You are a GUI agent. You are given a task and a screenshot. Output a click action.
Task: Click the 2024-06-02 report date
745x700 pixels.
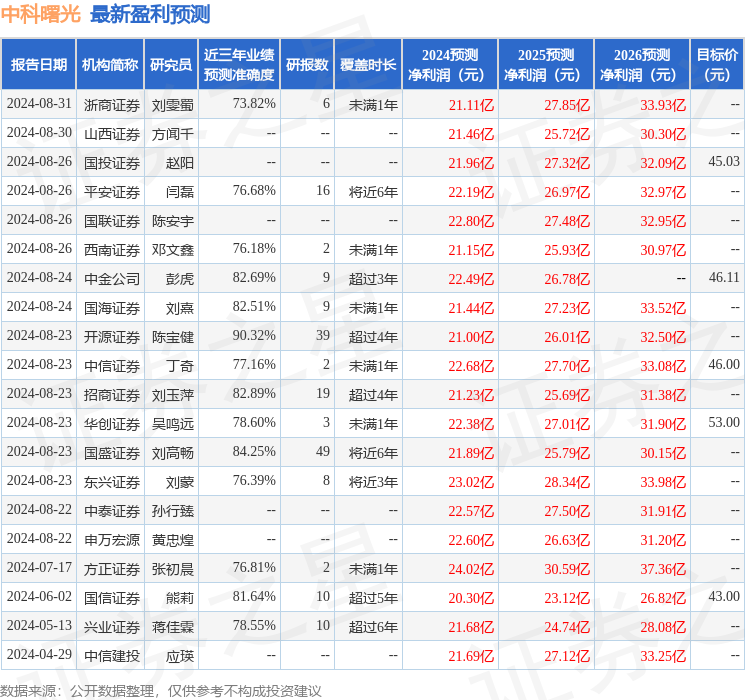pos(39,596)
